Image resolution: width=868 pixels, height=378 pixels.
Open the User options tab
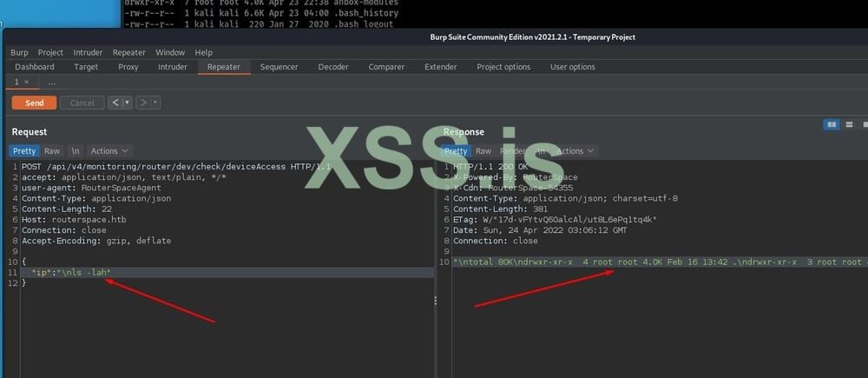572,67
